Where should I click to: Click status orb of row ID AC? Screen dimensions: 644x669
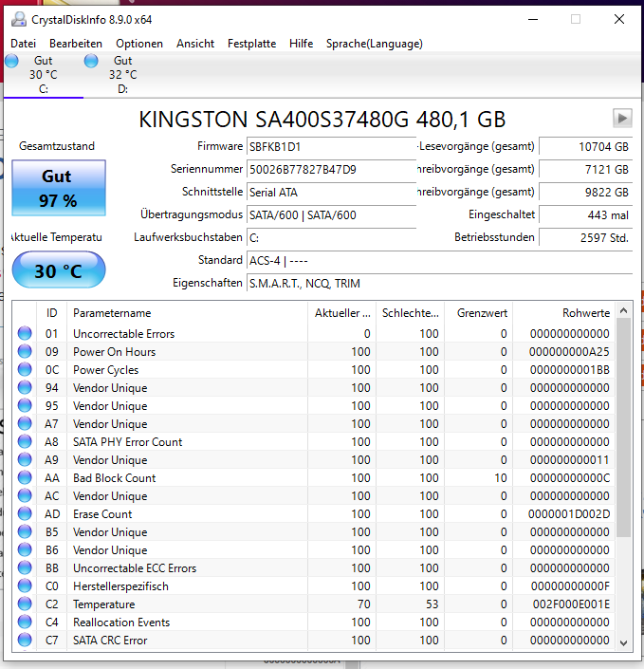(25, 495)
